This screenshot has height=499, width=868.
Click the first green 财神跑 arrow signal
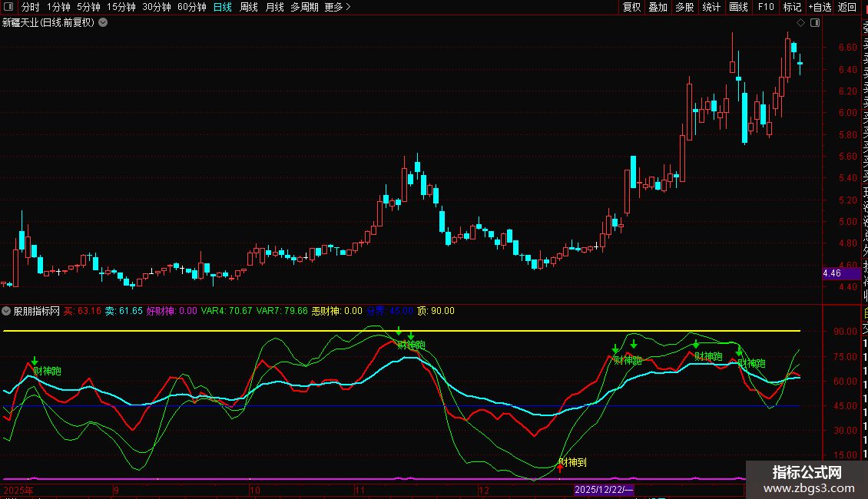coord(34,360)
